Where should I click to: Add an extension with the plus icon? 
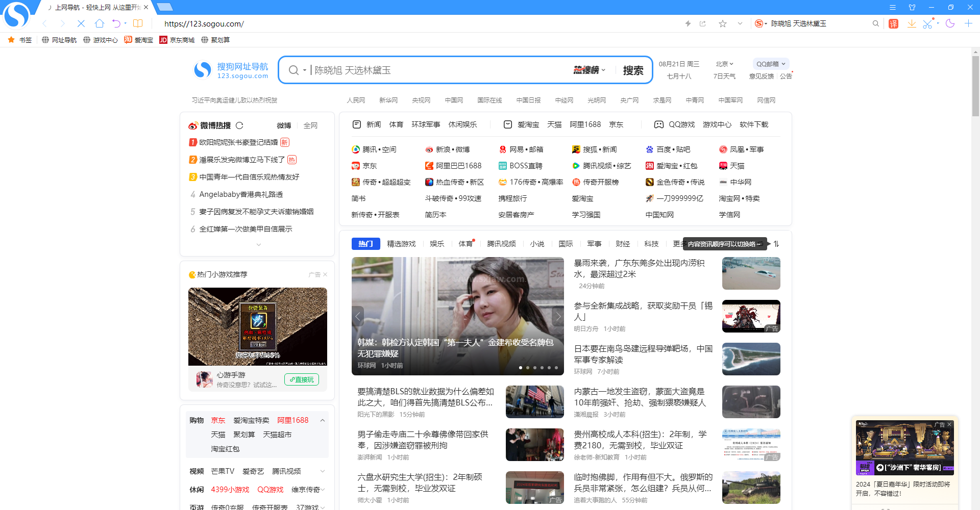tap(968, 23)
